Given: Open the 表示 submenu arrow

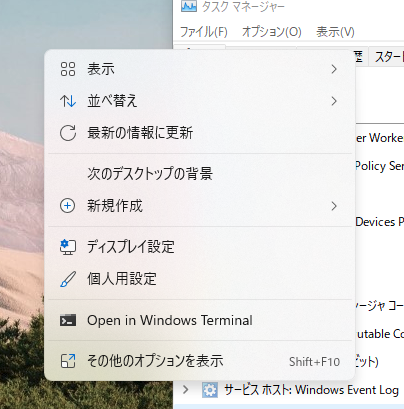Looking at the screenshot, I should coord(334,69).
